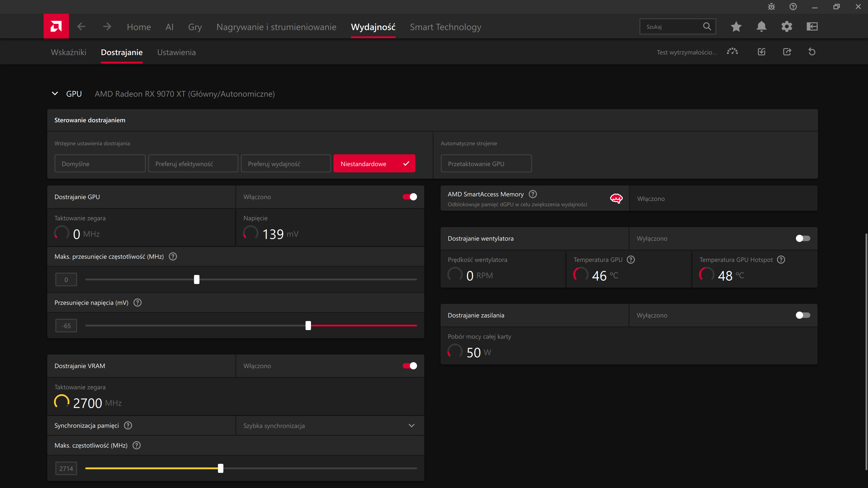868x488 pixels.
Task: Open the settings gear icon
Action: pos(786,26)
